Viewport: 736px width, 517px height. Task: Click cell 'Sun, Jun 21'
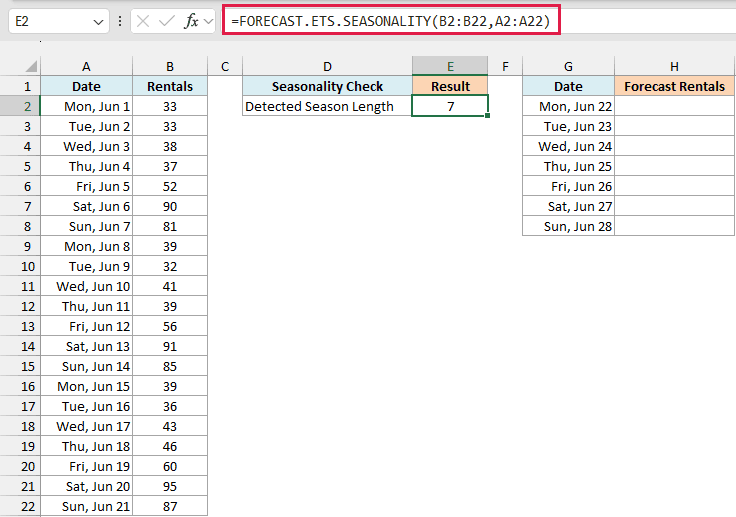[x=86, y=506]
